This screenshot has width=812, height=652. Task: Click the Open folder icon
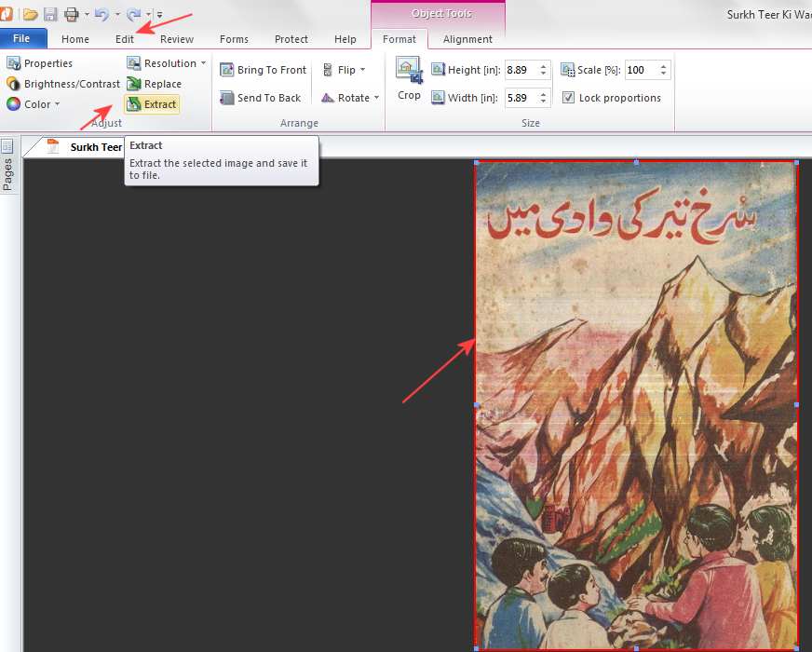coord(31,14)
